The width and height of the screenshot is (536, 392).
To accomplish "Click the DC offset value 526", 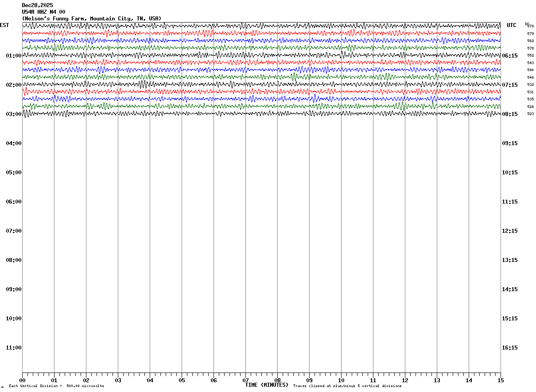I will [531, 107].
